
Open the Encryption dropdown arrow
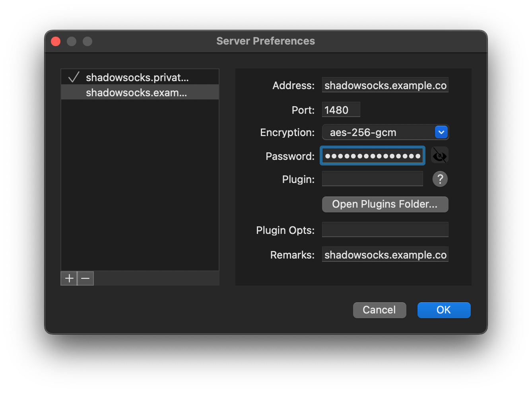441,132
